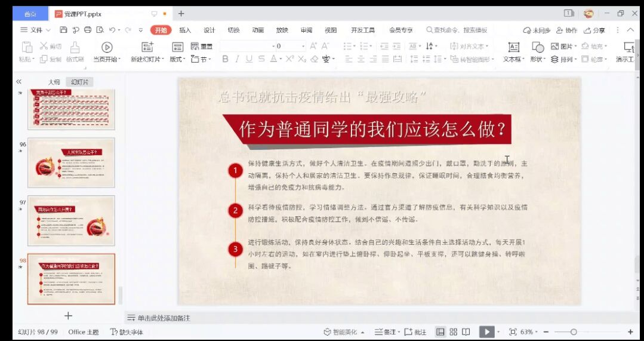
Task: Start slideshow from current slide (当页开始)
Action: (107, 47)
